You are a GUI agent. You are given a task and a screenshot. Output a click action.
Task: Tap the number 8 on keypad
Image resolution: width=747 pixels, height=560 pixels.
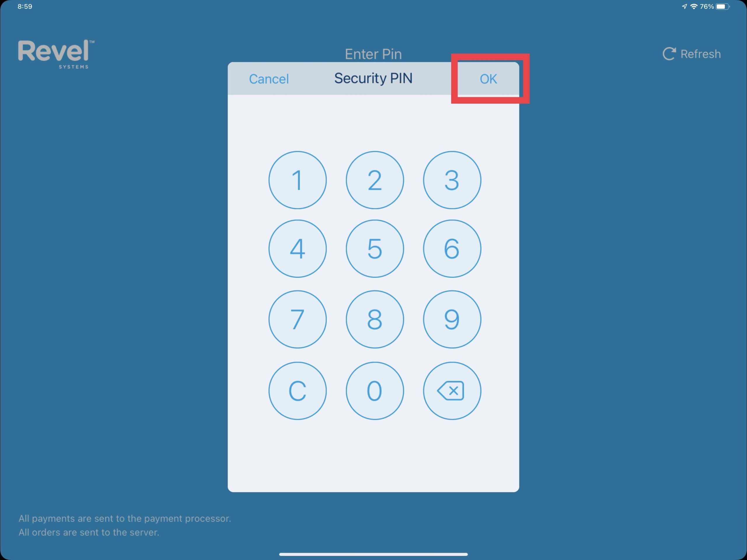(x=373, y=318)
